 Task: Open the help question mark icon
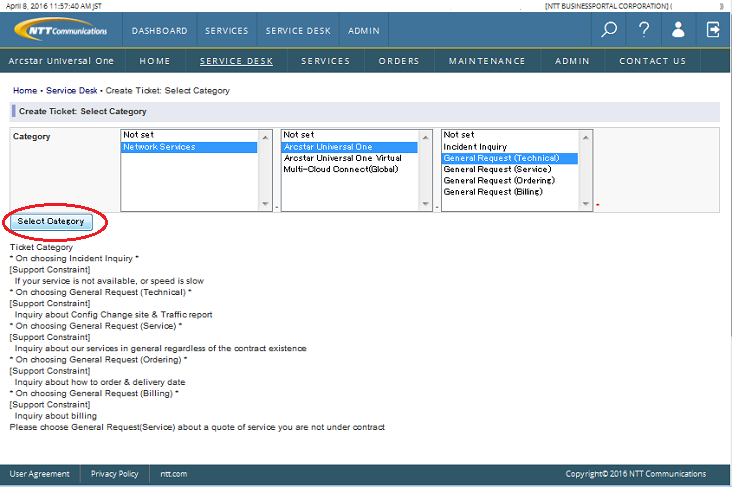(643, 30)
